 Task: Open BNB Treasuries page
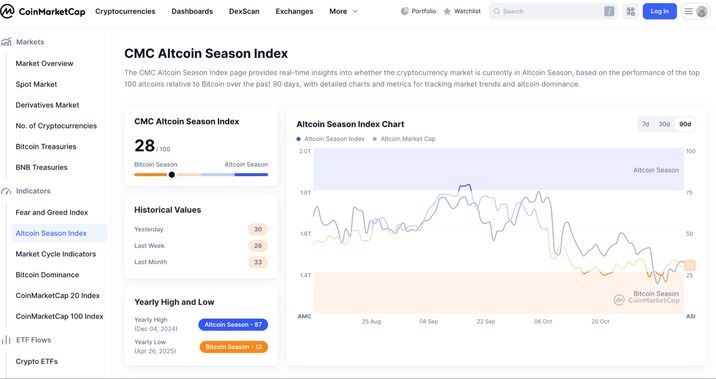pos(42,168)
